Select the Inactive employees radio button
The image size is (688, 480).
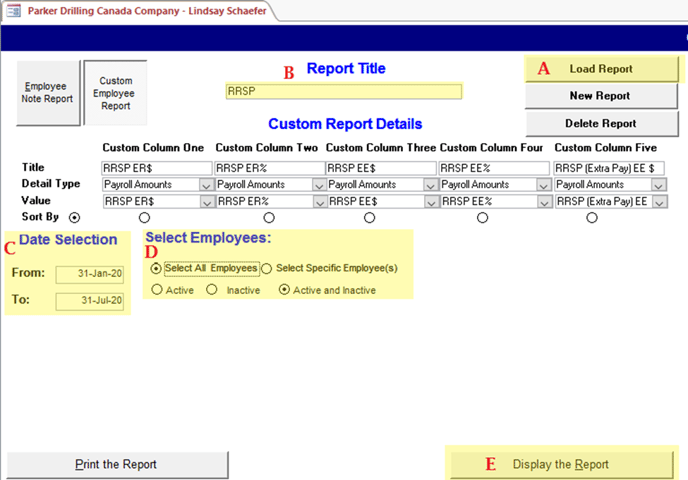212,290
